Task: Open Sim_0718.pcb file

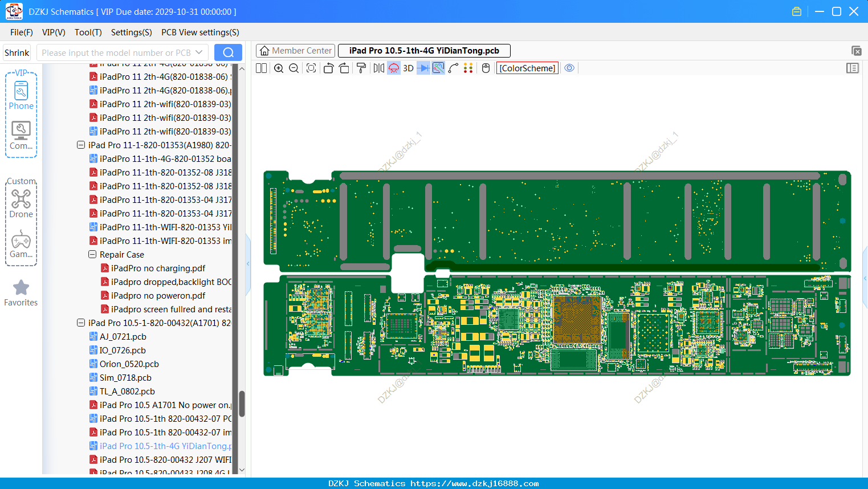Action: point(120,378)
